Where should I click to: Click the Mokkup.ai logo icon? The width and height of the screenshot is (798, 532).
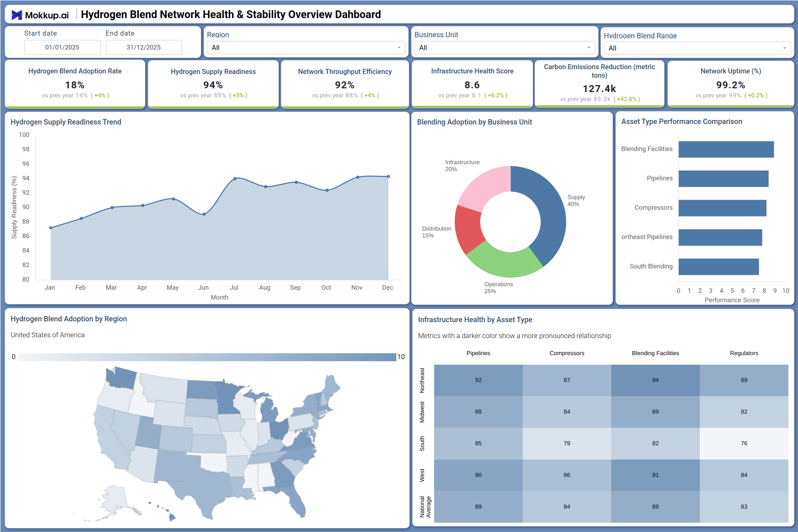tap(16, 15)
